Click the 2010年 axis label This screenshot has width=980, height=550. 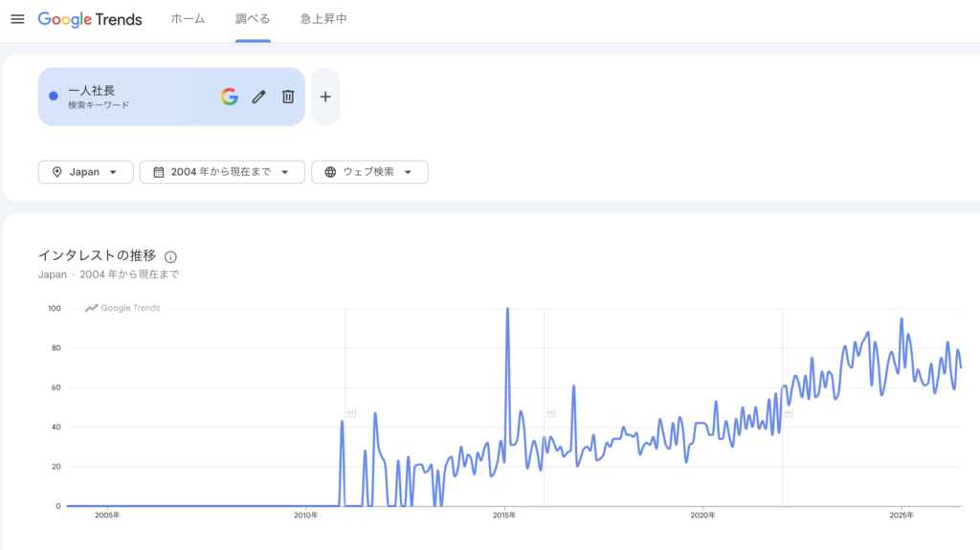coord(305,516)
